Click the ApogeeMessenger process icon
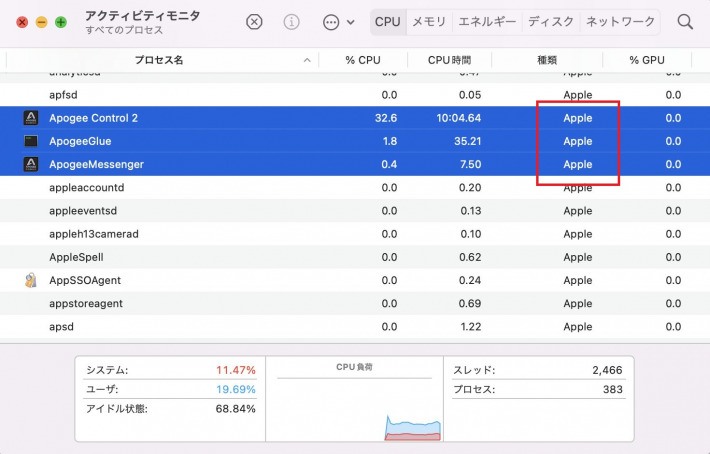710x454 pixels. (x=31, y=164)
